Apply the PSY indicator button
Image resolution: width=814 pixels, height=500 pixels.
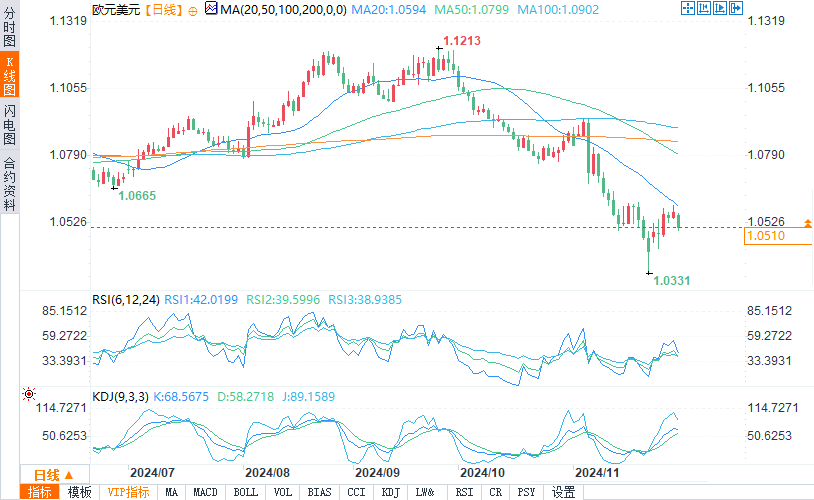point(526,492)
